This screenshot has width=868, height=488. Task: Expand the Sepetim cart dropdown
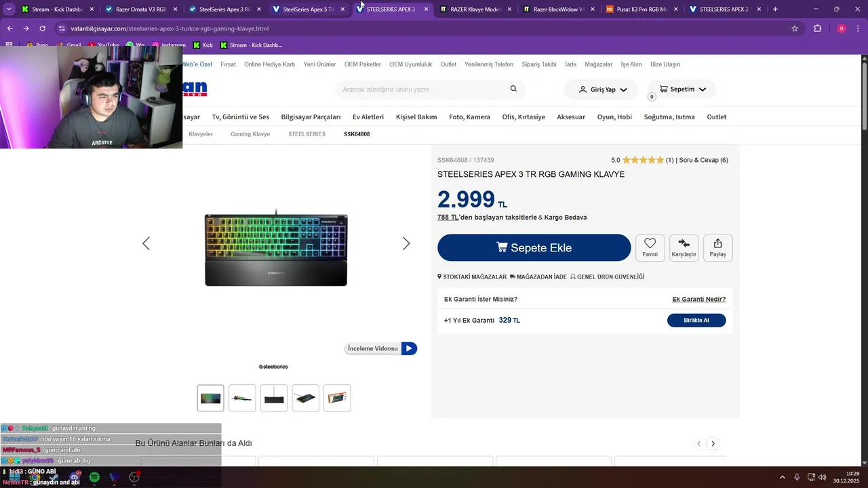(x=682, y=89)
